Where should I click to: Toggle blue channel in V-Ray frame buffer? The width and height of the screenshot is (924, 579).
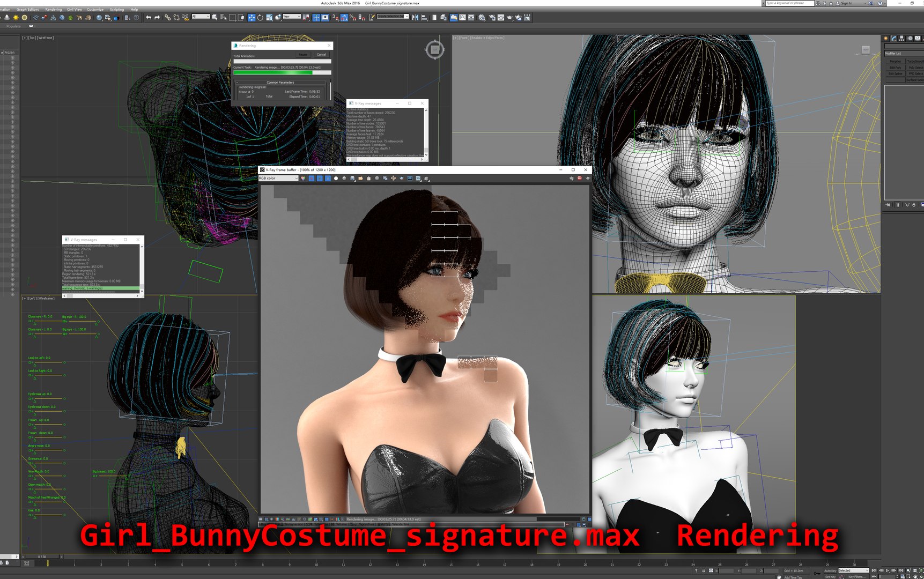coord(328,179)
